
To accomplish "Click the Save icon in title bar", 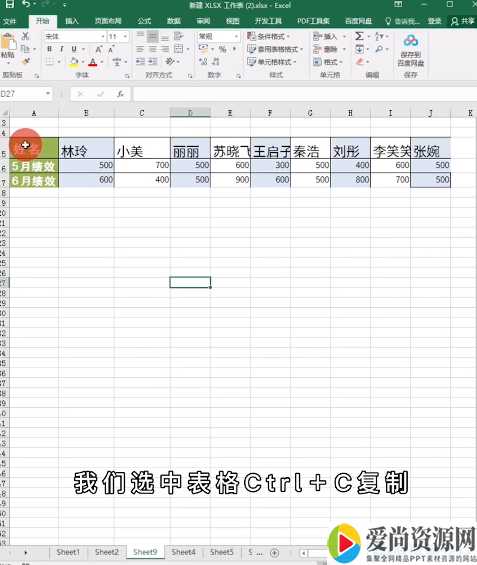I will tap(9, 4).
